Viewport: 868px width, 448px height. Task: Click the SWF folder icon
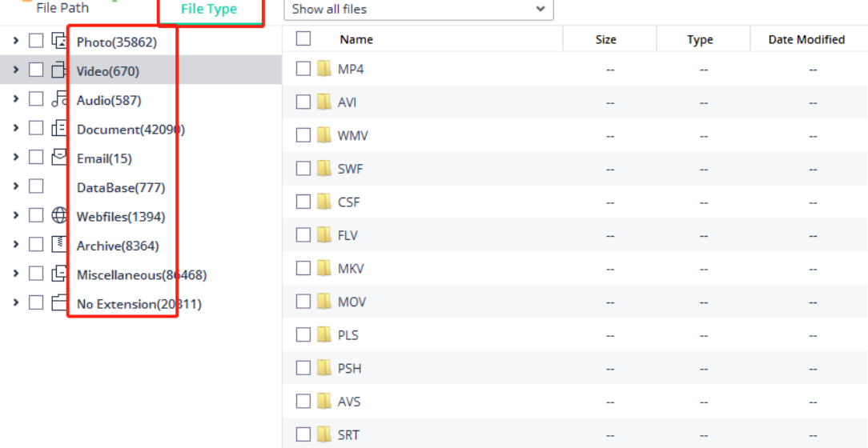(323, 169)
